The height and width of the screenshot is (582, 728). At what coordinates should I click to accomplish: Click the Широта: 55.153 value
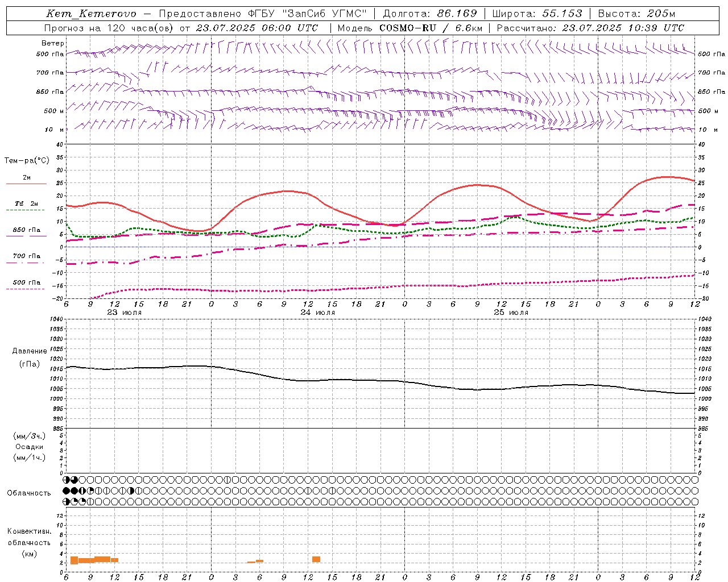click(537, 14)
